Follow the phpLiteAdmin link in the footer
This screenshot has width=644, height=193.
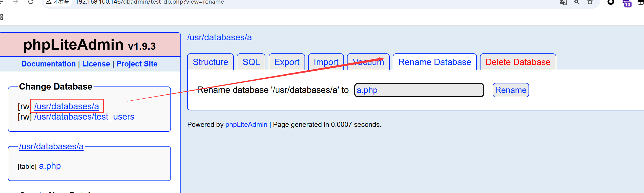click(x=246, y=125)
